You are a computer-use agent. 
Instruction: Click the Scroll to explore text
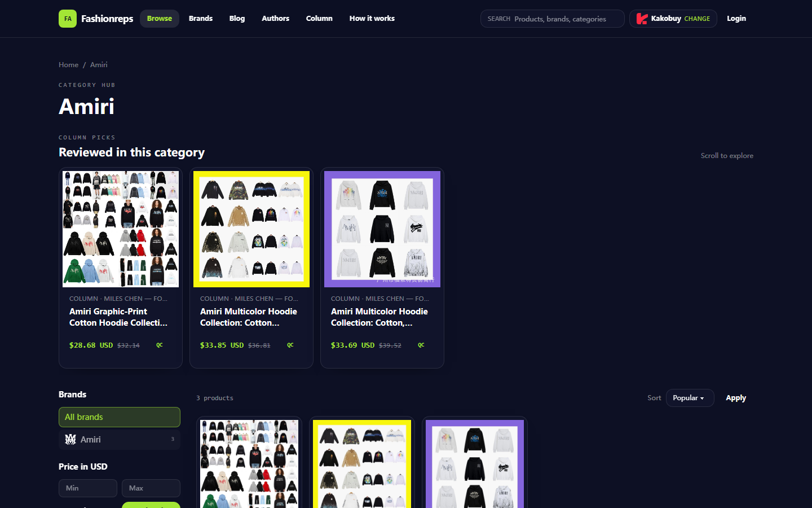(727, 156)
